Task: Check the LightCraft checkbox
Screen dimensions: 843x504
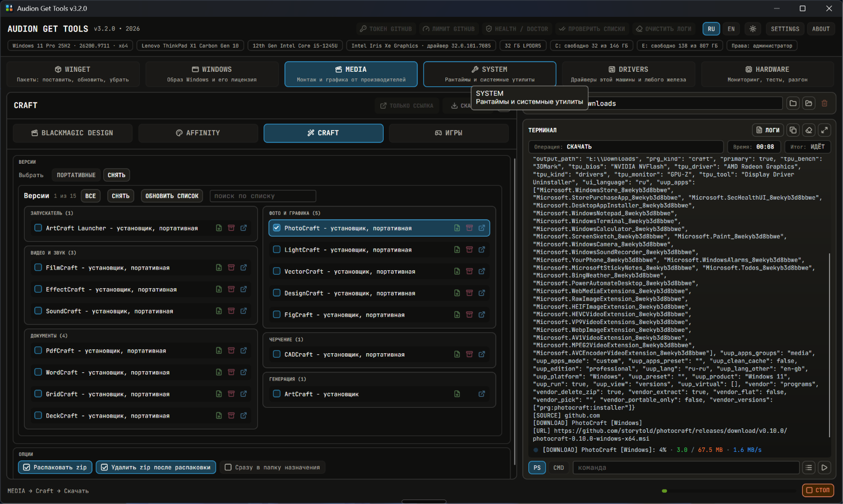Action: [277, 249]
